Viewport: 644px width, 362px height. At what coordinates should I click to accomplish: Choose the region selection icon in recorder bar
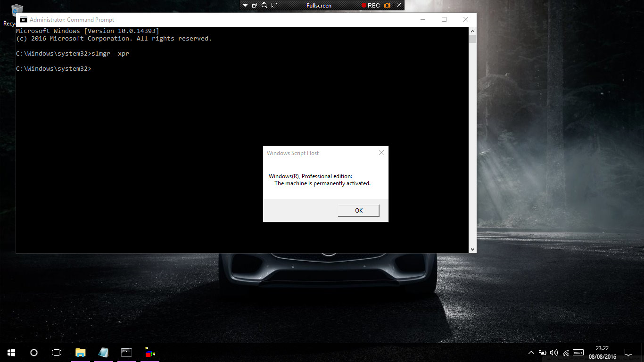click(x=274, y=6)
